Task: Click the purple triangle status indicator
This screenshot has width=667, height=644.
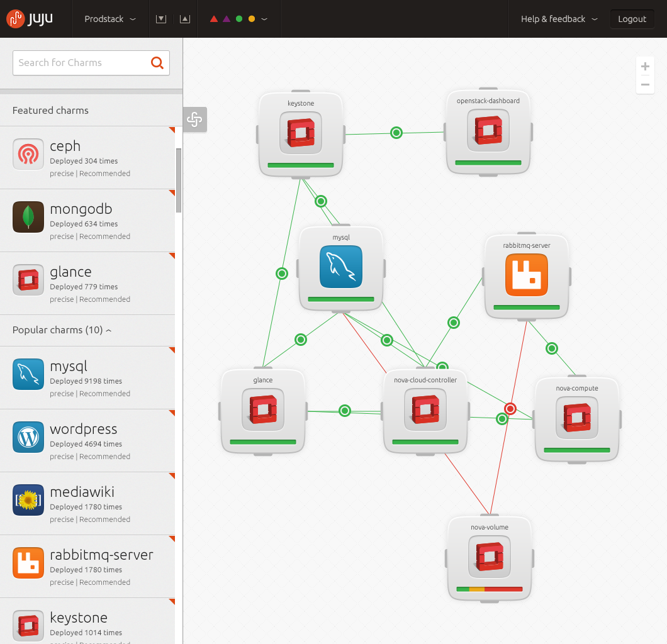Action: (x=227, y=19)
